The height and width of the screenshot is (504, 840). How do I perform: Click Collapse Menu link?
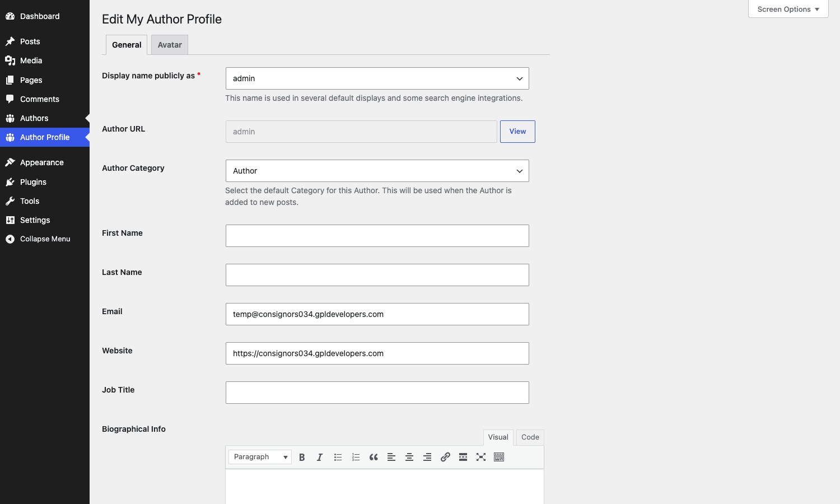pos(45,239)
